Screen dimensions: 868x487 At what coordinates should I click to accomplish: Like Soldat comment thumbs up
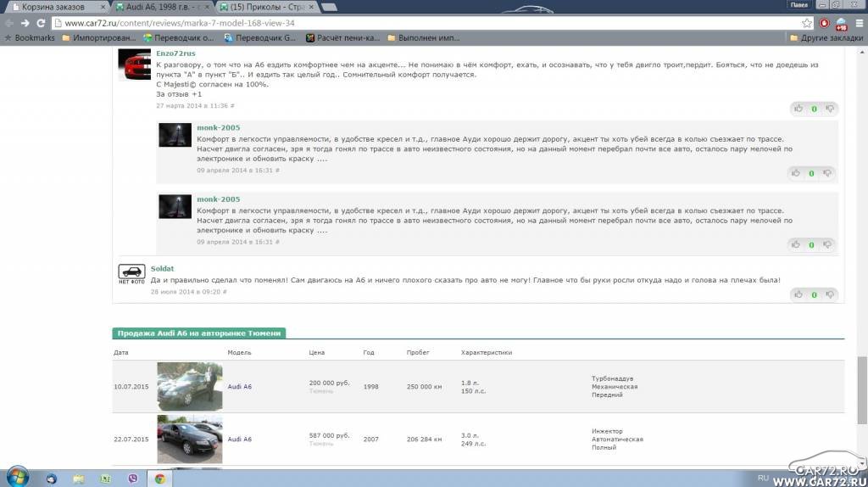798,294
